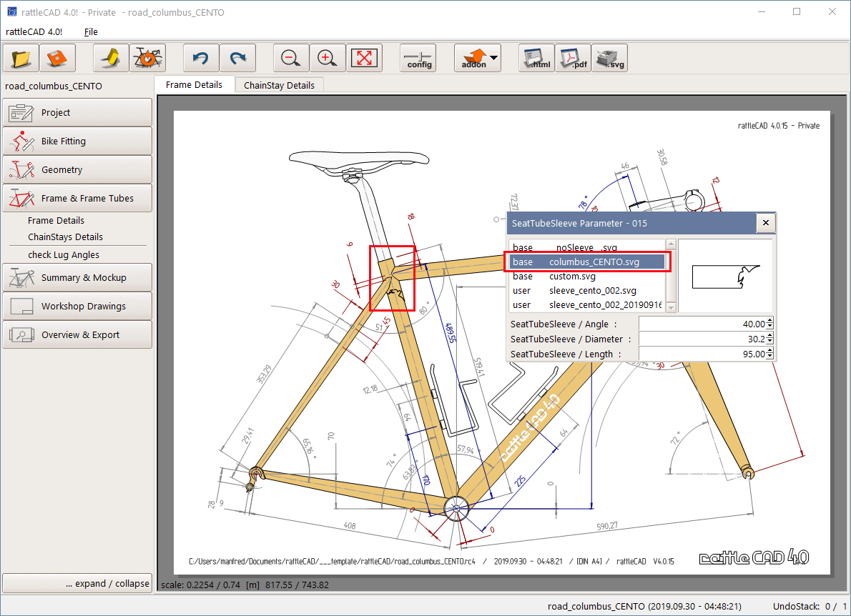Open the Geometry section
Image resolution: width=851 pixels, height=616 pixels.
[x=77, y=170]
